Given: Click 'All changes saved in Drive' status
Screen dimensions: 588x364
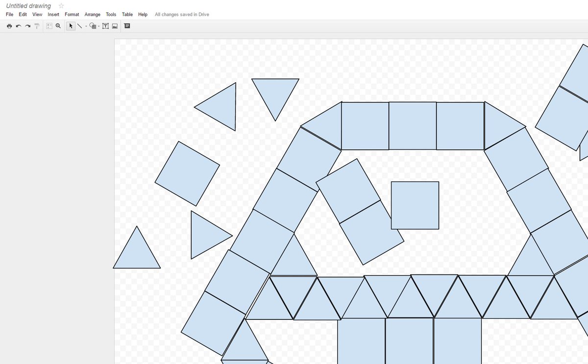Looking at the screenshot, I should [x=182, y=14].
